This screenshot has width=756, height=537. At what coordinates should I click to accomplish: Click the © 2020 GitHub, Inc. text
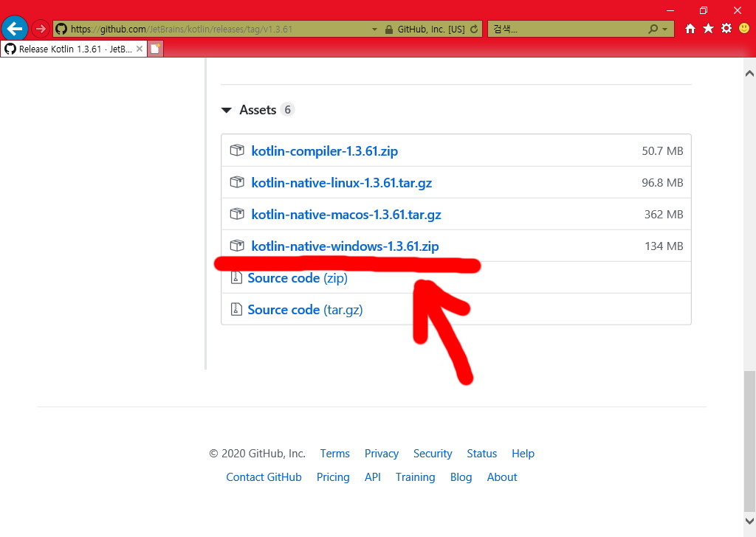(x=257, y=454)
